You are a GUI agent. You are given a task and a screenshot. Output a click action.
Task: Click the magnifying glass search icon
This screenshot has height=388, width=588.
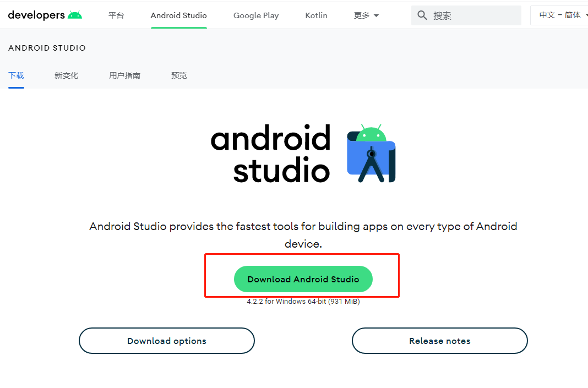click(422, 15)
